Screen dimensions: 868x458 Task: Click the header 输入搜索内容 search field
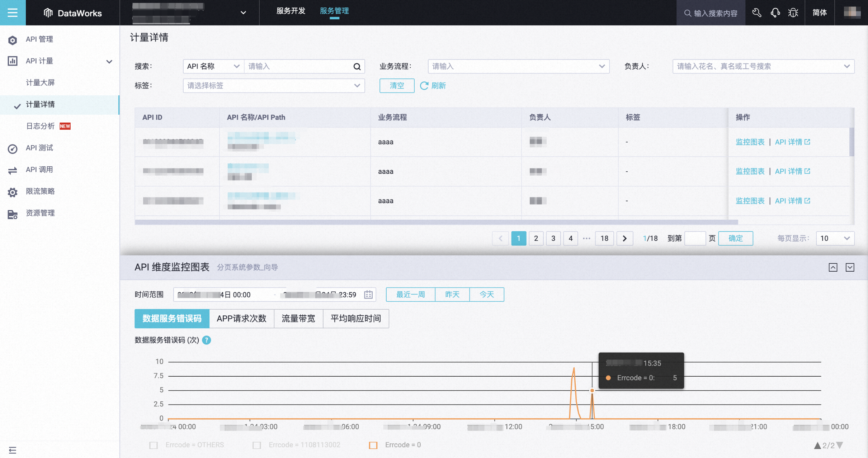(x=711, y=13)
